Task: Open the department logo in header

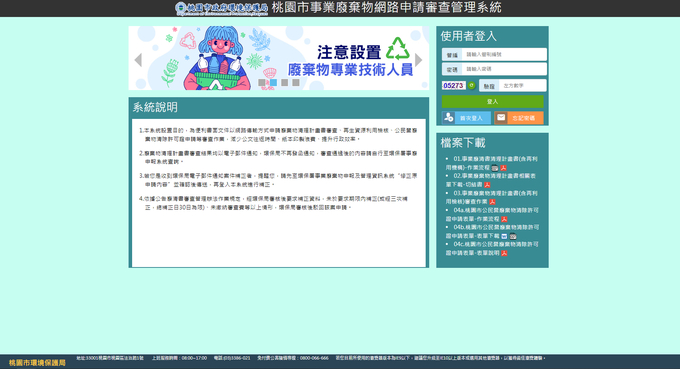Action: coord(222,8)
